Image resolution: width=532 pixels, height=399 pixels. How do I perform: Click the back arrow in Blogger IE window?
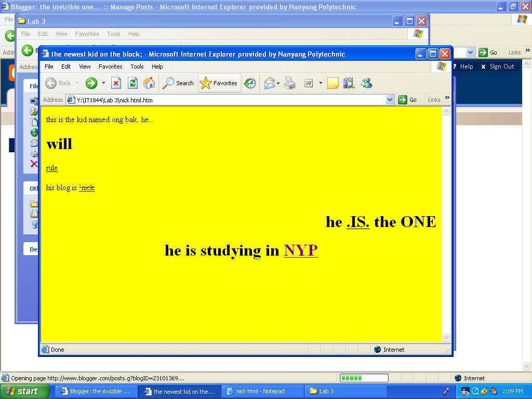click(10, 35)
